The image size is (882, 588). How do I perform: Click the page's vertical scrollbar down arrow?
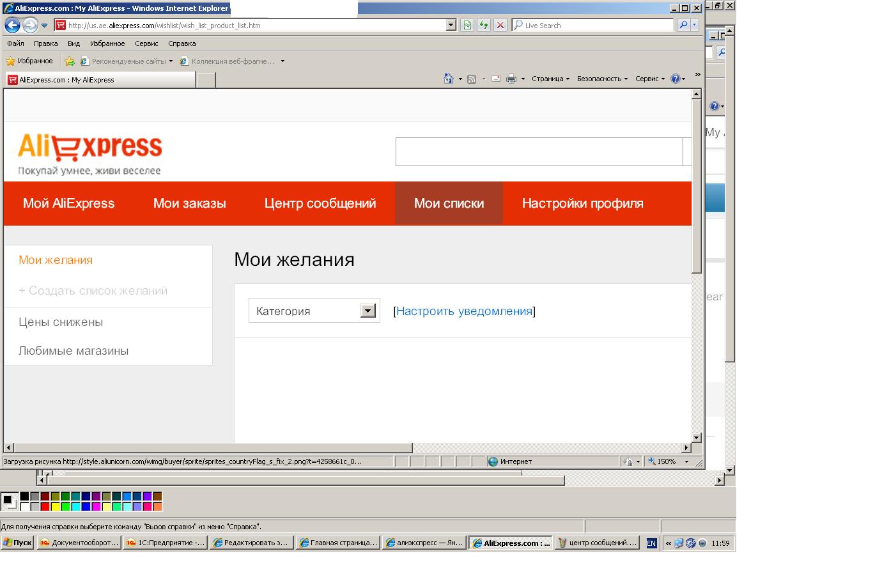click(x=697, y=438)
